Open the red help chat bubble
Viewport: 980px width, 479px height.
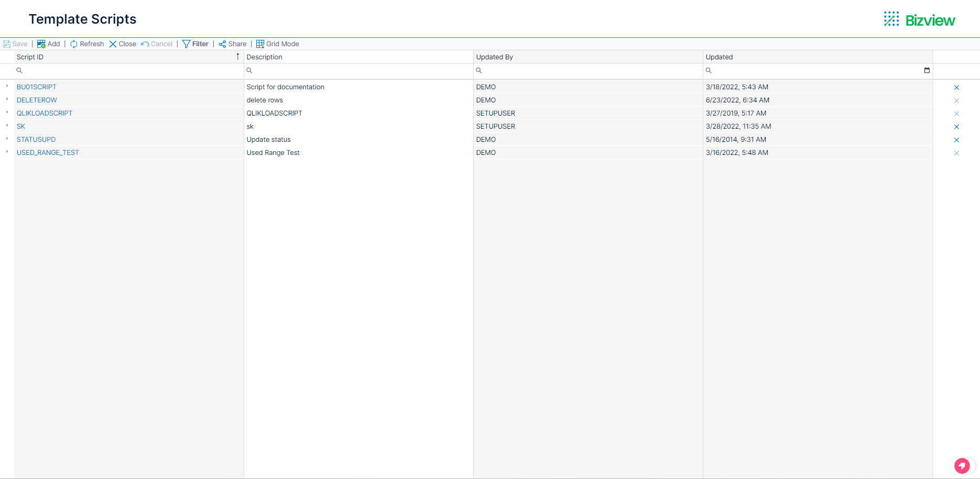pyautogui.click(x=962, y=465)
